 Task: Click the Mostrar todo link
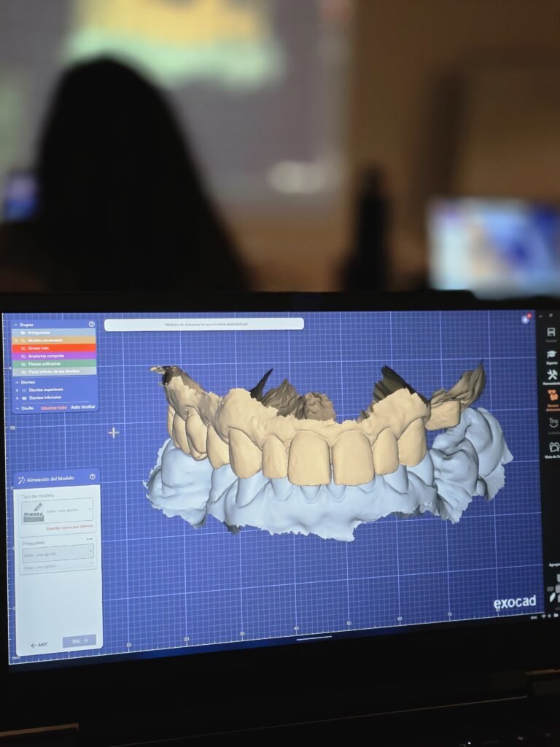[53, 408]
